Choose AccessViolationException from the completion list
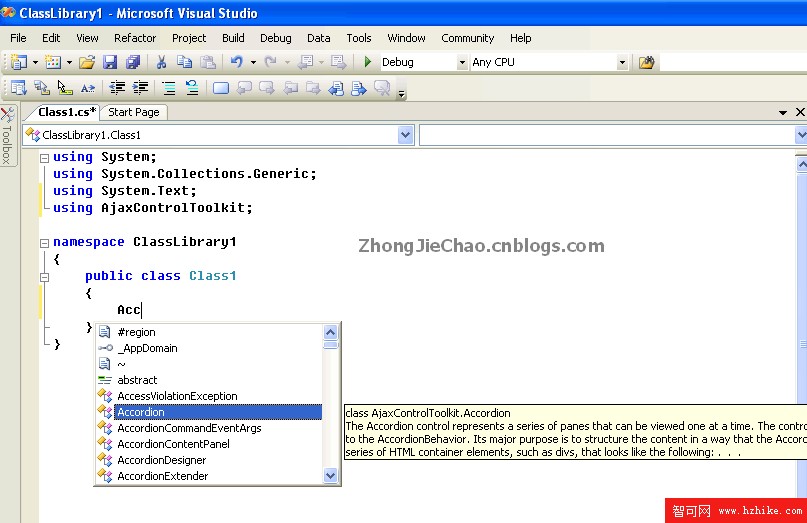 point(177,396)
